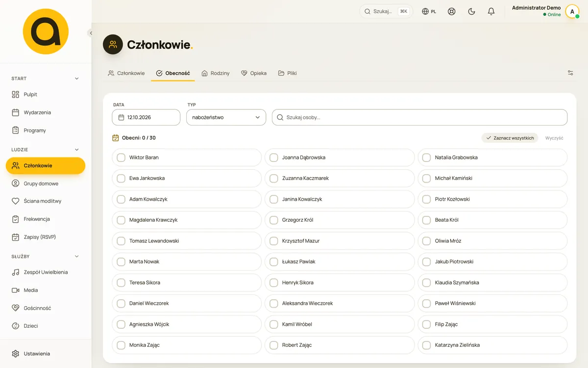Viewport: 588px width, 368px height.
Task: Open Grupy domowe
Action: pos(46,184)
